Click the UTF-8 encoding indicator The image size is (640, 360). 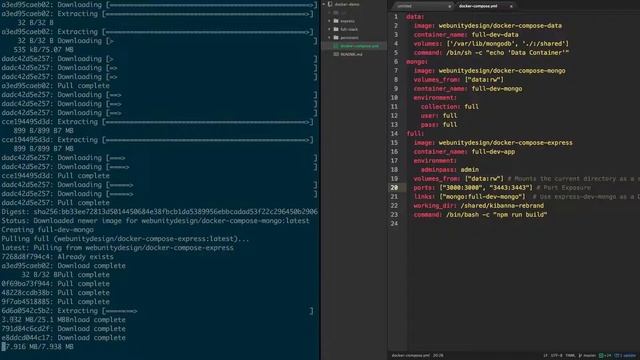coord(556,356)
